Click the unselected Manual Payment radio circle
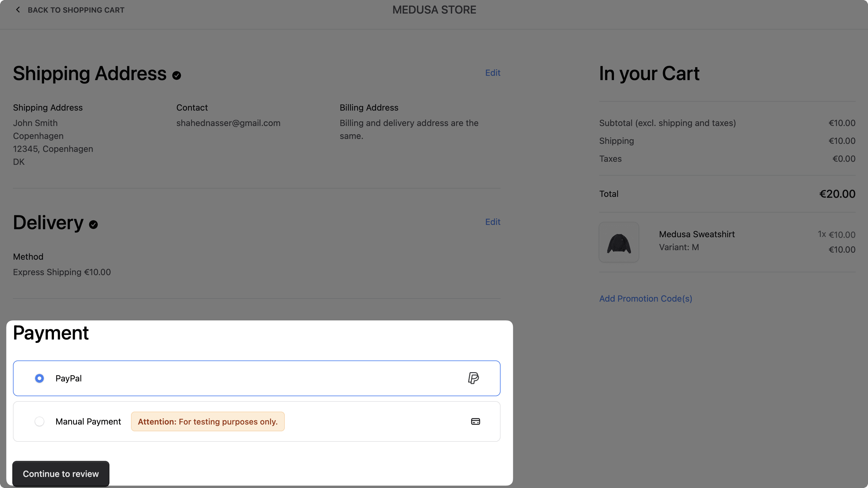Viewport: 868px width, 488px height. click(39, 421)
